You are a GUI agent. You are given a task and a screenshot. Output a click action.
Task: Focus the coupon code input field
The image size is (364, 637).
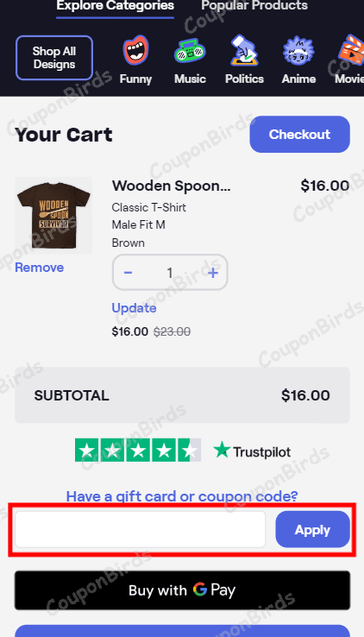pyautogui.click(x=140, y=529)
